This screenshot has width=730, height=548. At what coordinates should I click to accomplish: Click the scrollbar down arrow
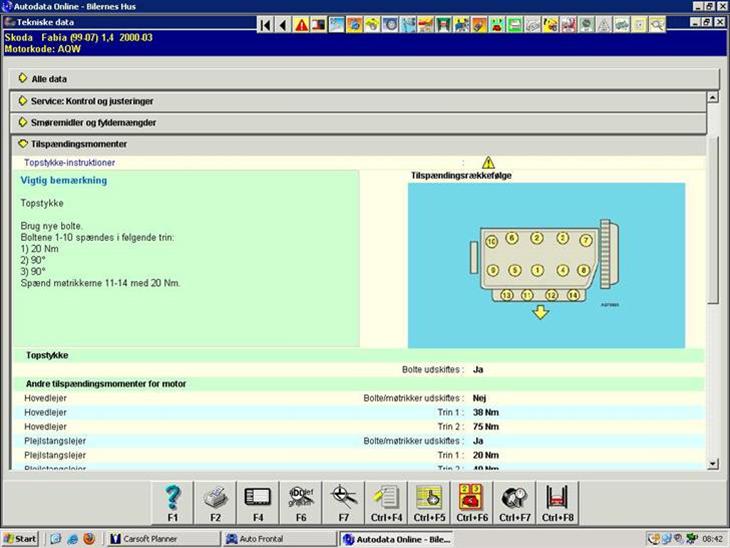click(x=712, y=463)
